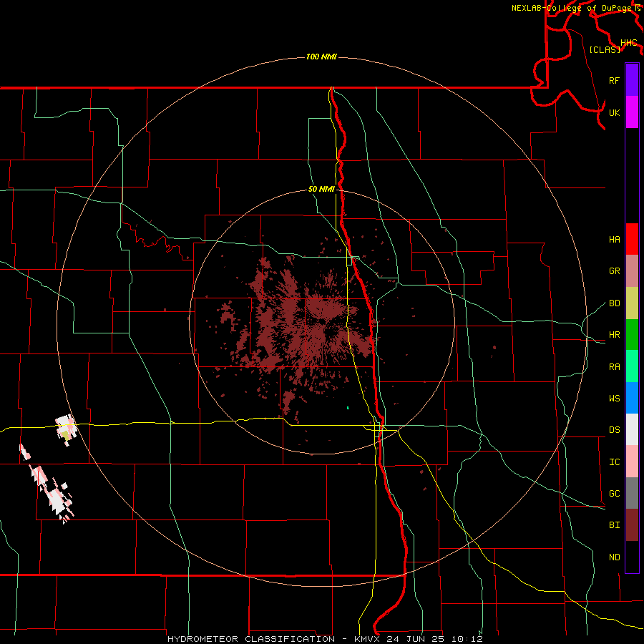The image size is (644, 644).
Task: Click the RA light green legend swatch
Action: [x=632, y=366]
